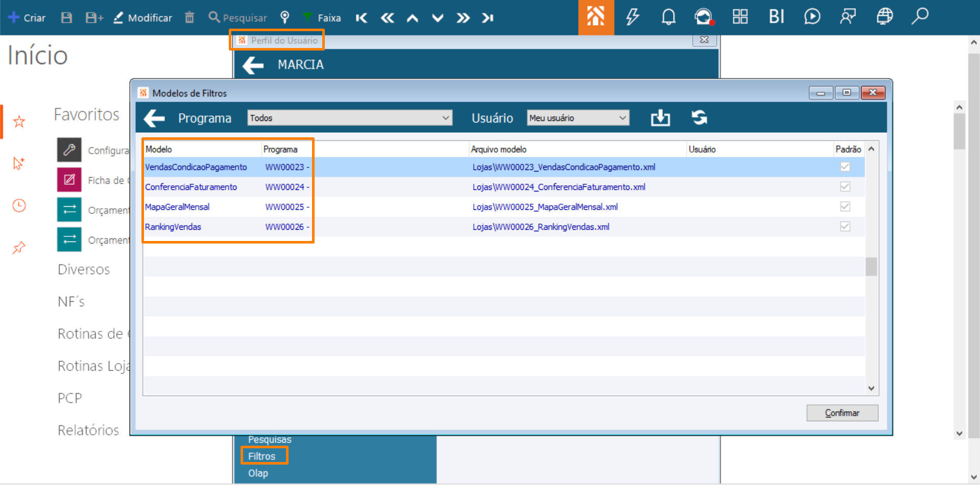980x485 pixels.
Task: Click the Modificar pencil button
Action: click(x=142, y=18)
